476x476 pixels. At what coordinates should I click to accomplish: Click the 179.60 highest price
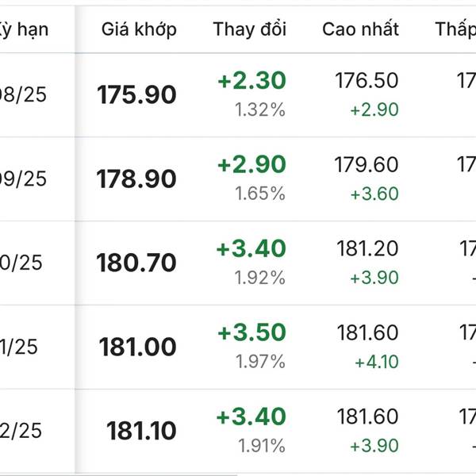pos(367,164)
